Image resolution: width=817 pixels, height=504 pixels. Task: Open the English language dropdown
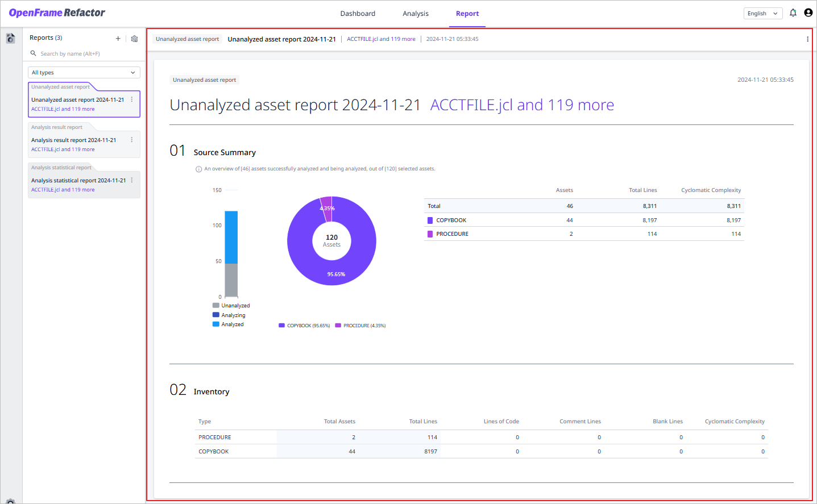click(x=763, y=14)
